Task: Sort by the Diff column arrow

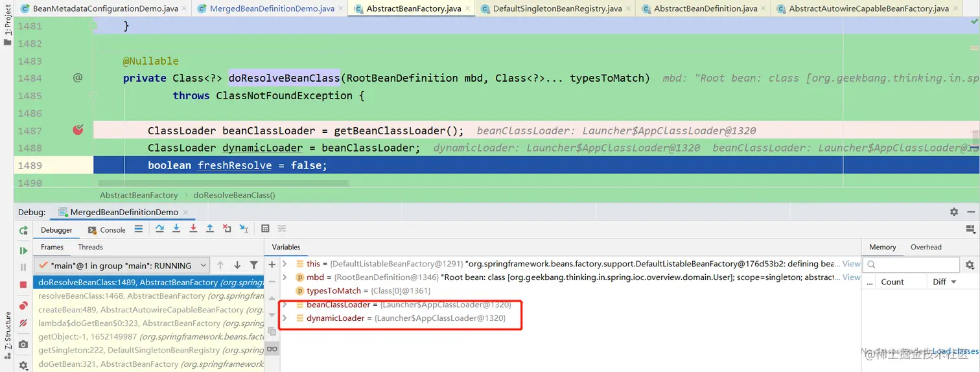Action: (954, 282)
